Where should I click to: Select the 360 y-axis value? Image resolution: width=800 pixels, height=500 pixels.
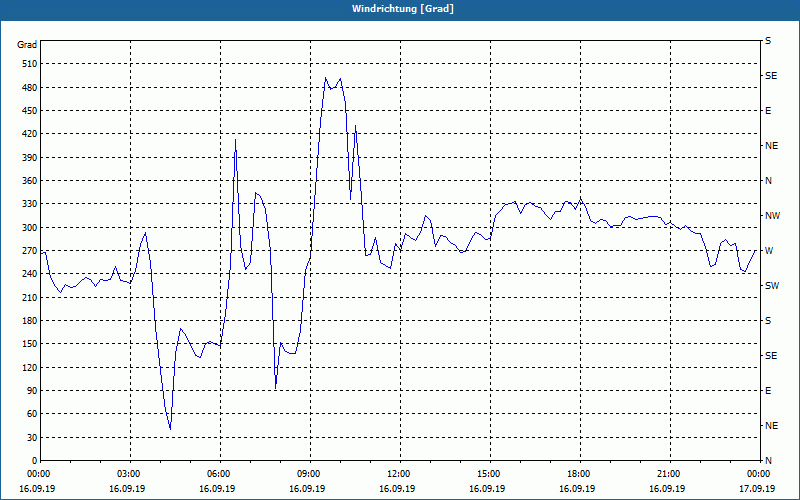point(29,181)
